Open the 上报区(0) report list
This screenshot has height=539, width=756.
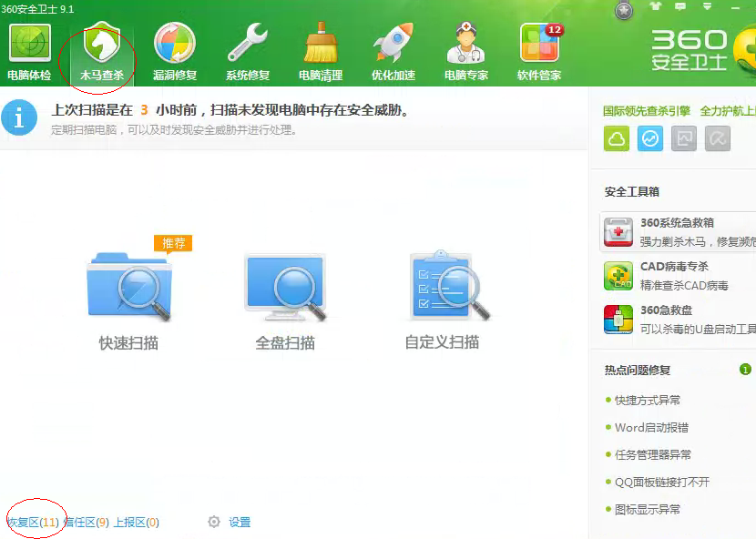point(136,522)
